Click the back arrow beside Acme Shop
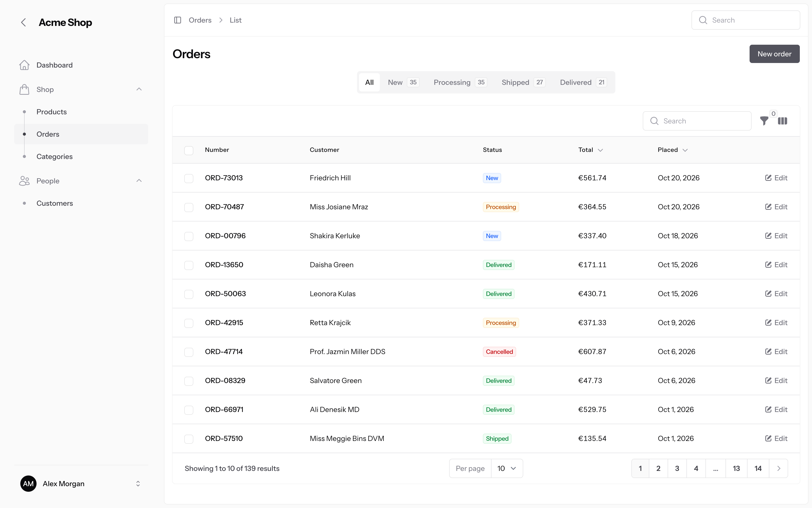The width and height of the screenshot is (812, 508). click(23, 23)
